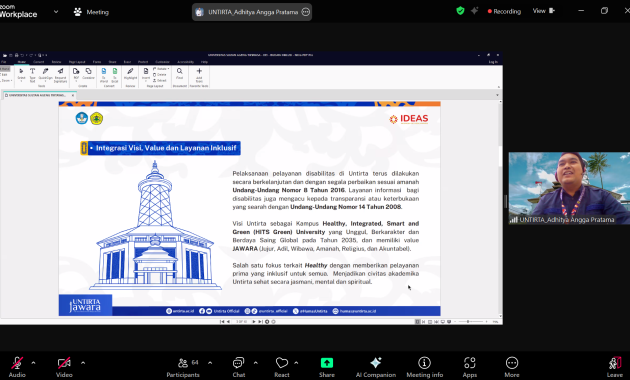This screenshot has width=630, height=380.
Task: Click the Recording indicator
Action: pyautogui.click(x=504, y=11)
